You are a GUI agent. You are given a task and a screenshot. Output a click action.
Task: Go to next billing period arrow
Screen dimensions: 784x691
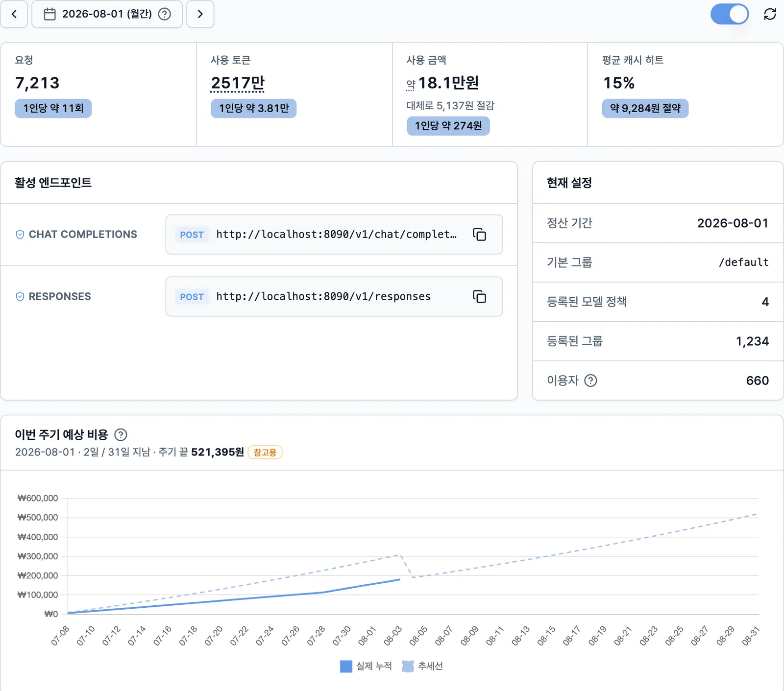(x=200, y=14)
